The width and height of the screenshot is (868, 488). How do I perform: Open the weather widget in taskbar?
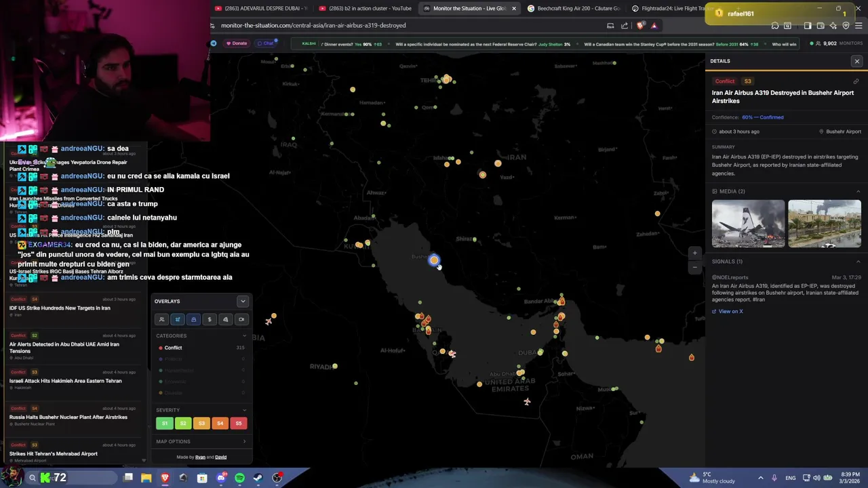point(712,478)
